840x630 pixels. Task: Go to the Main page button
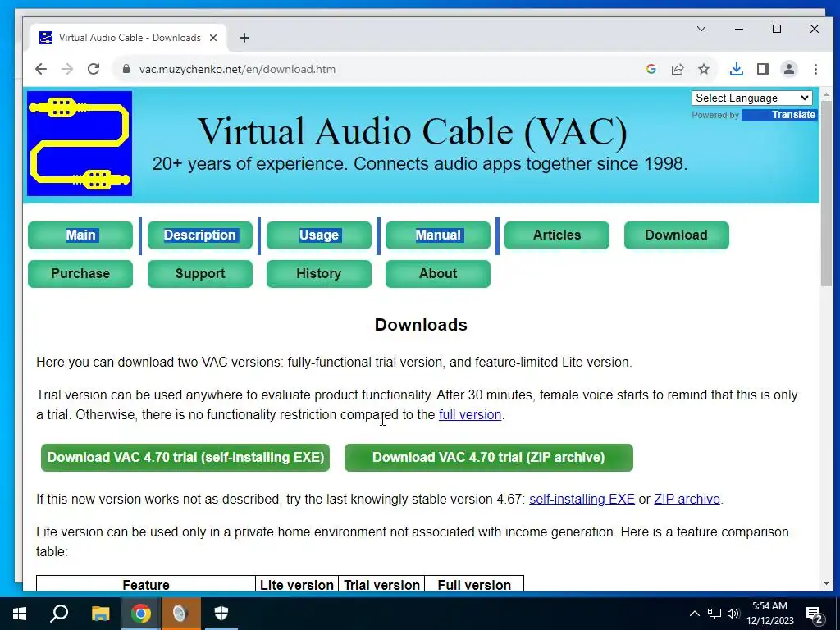pos(80,235)
